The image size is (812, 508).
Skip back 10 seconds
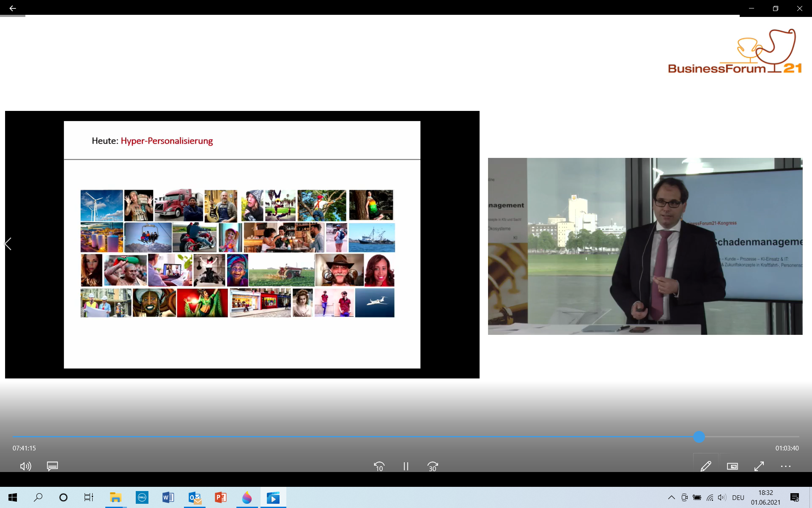coord(379,466)
